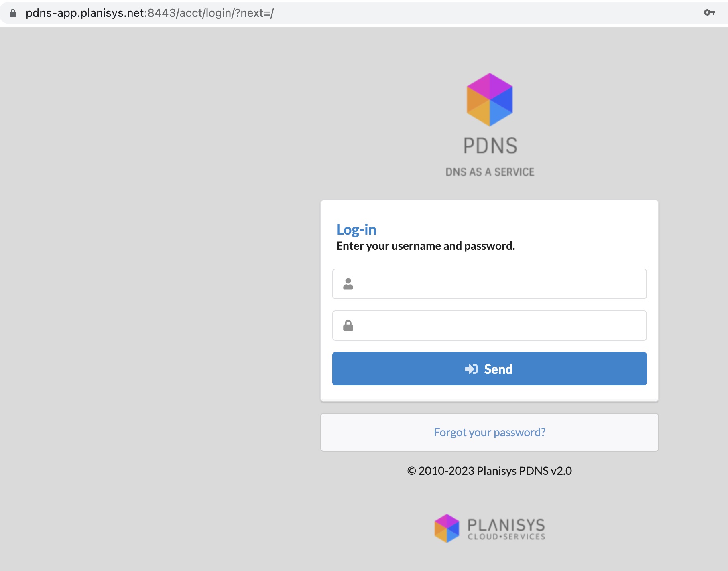Image resolution: width=728 pixels, height=571 pixels.
Task: Select the URL in the address bar
Action: tap(150, 13)
